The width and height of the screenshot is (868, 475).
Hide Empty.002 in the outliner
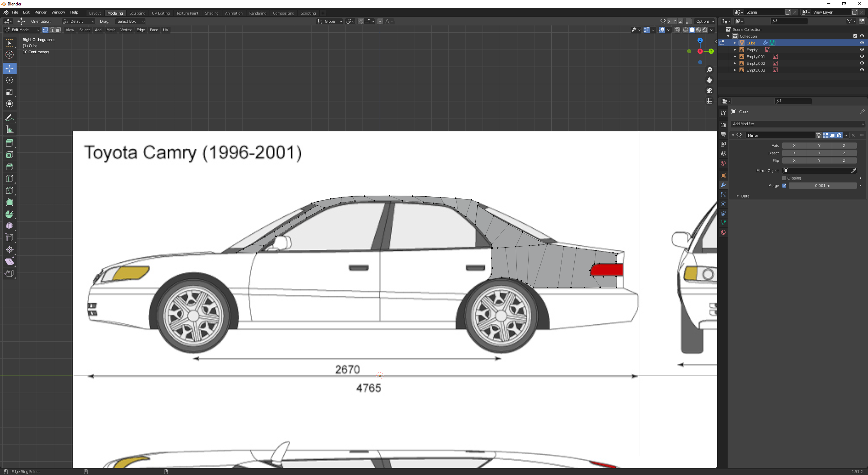(x=862, y=63)
